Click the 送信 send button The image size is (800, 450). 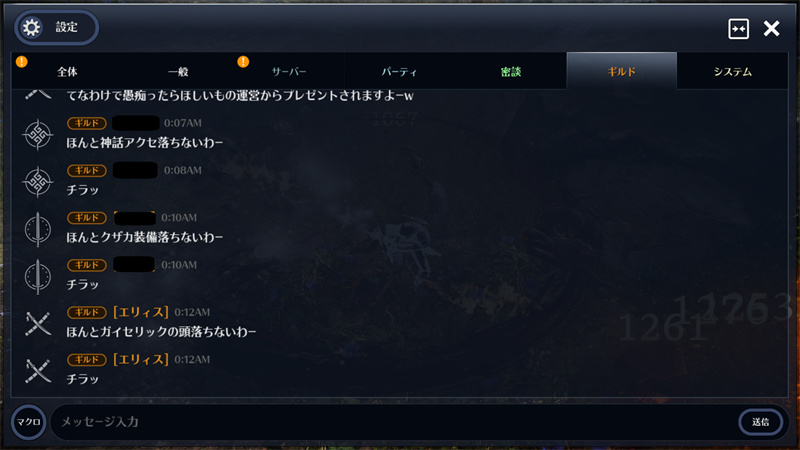pyautogui.click(x=760, y=422)
